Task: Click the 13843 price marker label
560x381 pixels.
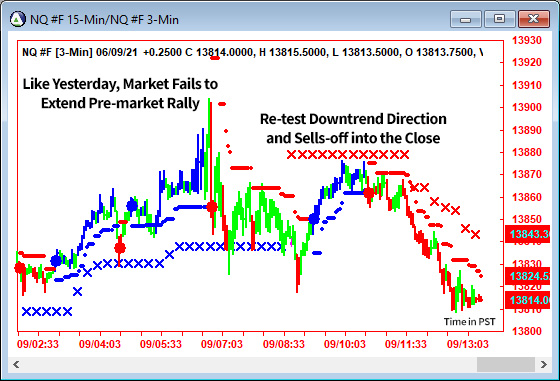Action: (x=528, y=234)
